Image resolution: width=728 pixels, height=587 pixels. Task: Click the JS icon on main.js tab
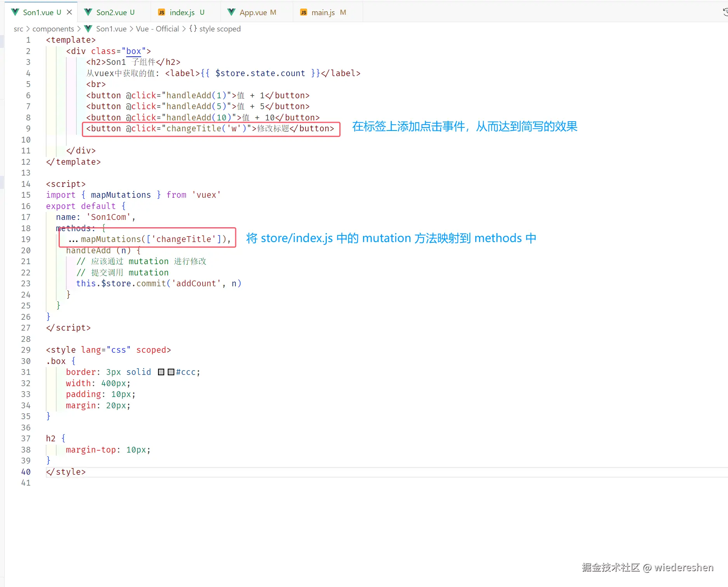303,12
